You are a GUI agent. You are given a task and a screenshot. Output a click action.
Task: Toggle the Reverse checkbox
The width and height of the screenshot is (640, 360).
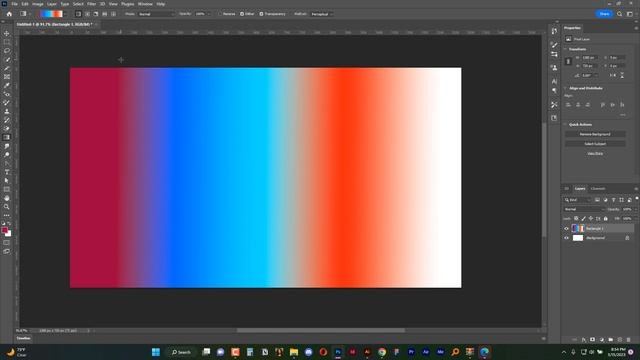pyautogui.click(x=220, y=14)
